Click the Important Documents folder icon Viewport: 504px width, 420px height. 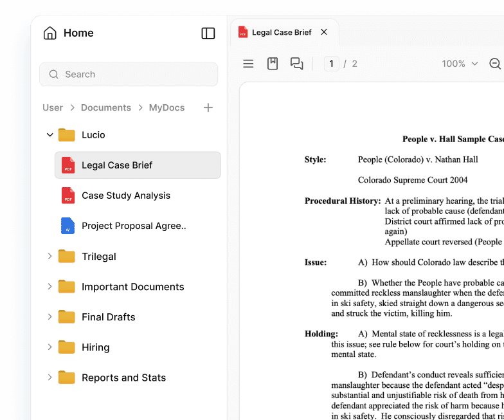[x=67, y=287]
